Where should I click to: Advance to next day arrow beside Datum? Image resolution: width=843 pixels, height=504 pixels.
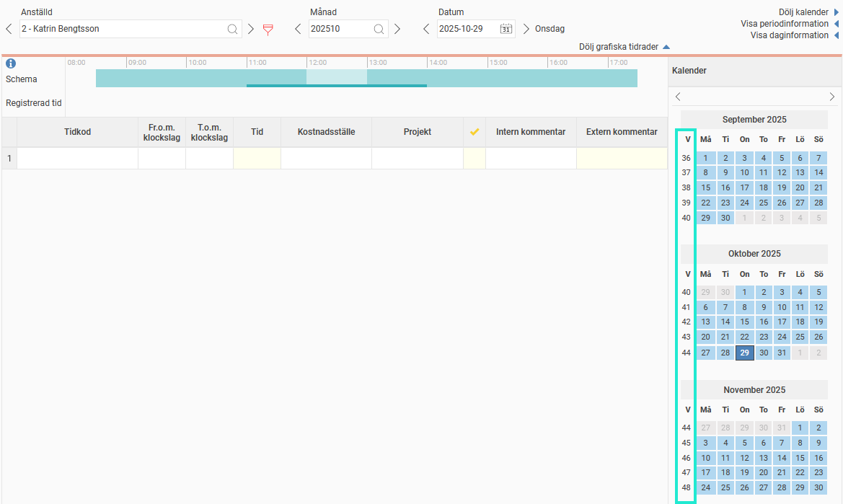[526, 30]
